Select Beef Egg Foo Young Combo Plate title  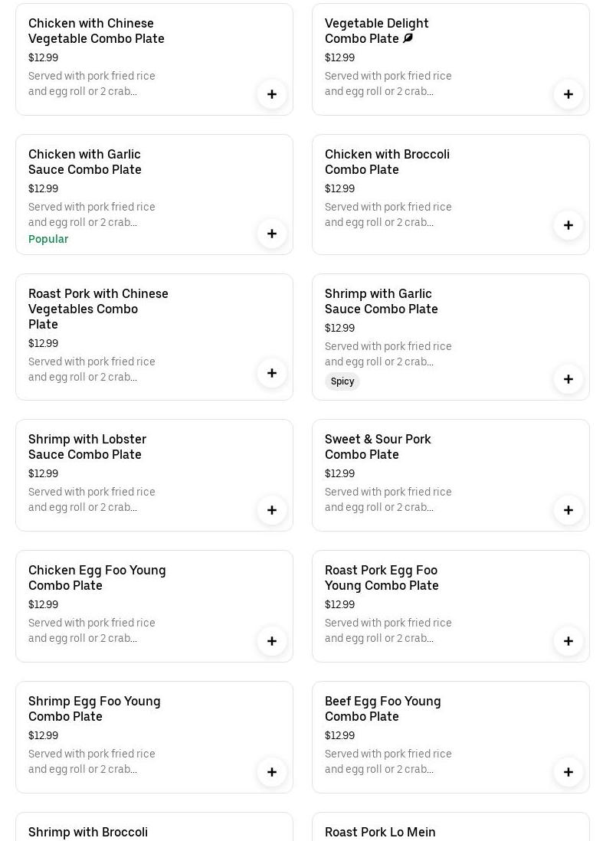coord(382,708)
